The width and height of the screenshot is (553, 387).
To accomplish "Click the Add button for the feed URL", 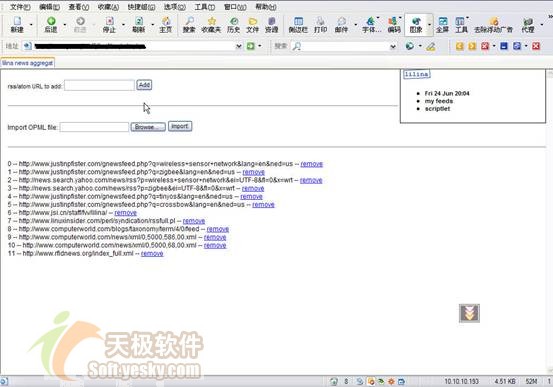I will [x=144, y=85].
